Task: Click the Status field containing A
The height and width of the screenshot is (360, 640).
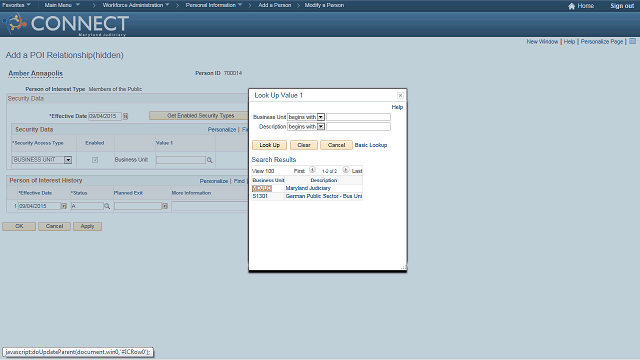Action: (87, 206)
